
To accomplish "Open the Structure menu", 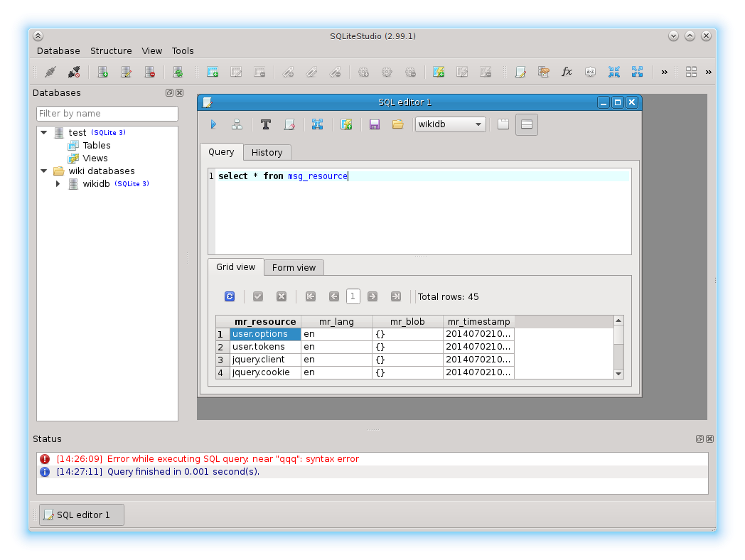I will [x=111, y=51].
